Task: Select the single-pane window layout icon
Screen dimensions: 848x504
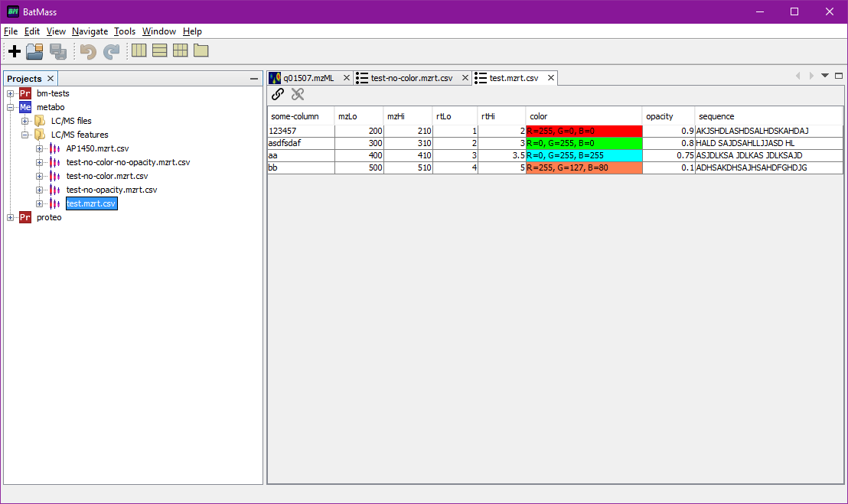Action: point(201,50)
